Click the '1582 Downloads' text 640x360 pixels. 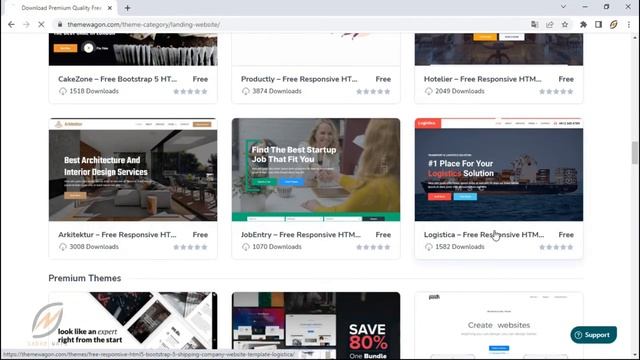point(460,247)
